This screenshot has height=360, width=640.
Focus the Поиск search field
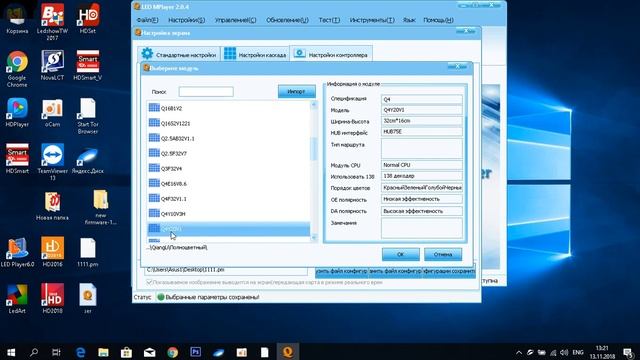tap(206, 92)
